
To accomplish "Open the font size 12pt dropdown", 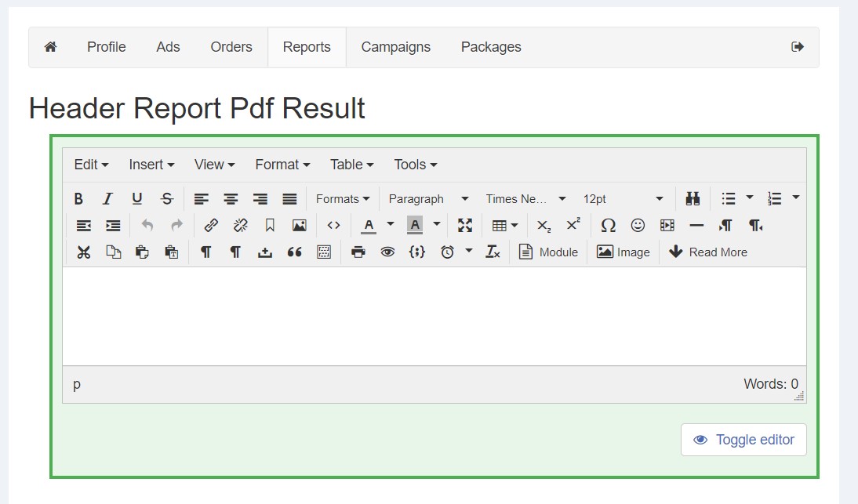I will [623, 199].
